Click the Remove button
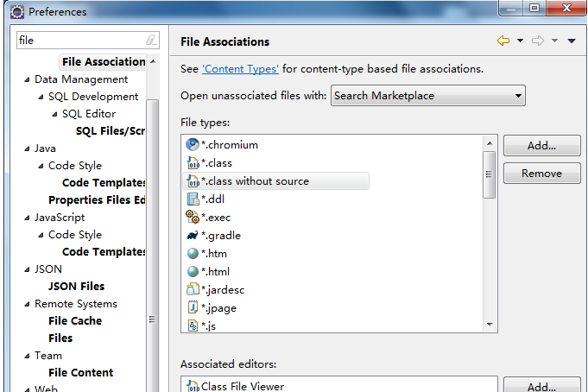The image size is (588, 392). (541, 174)
